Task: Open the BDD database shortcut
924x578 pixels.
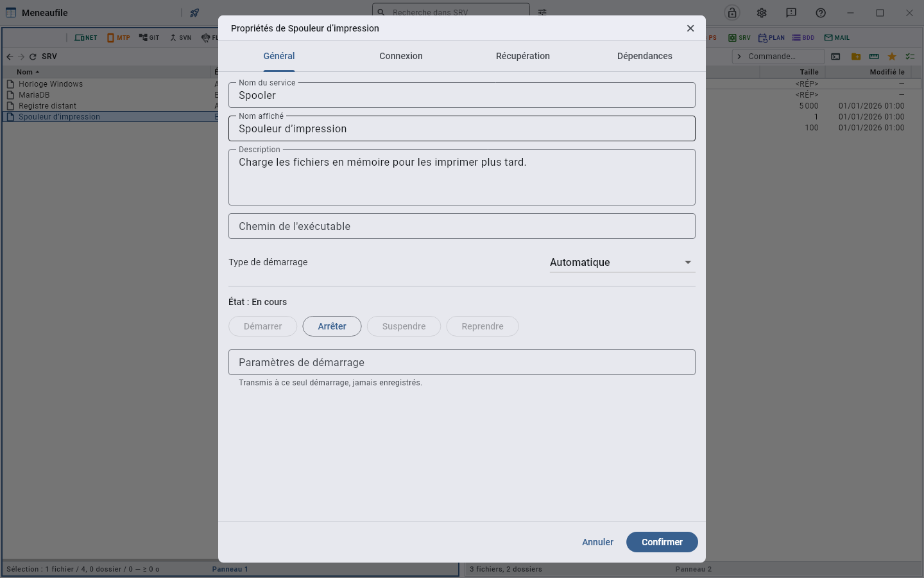Action: pos(803,38)
